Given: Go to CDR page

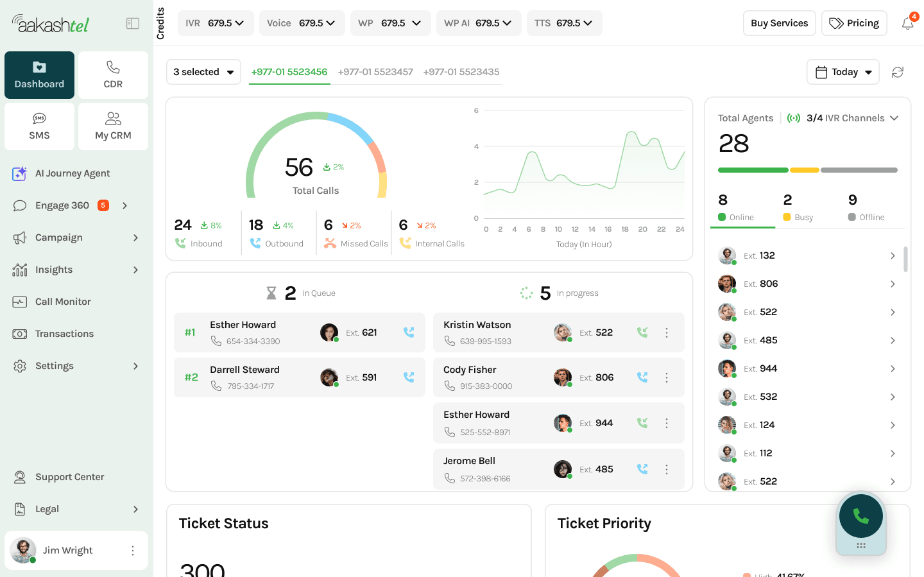Looking at the screenshot, I should tap(113, 75).
